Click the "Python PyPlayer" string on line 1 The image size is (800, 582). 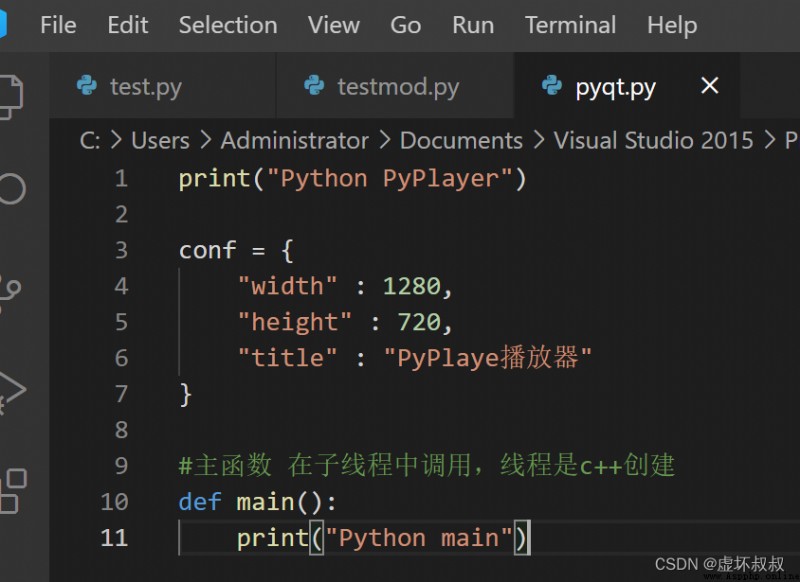click(389, 179)
